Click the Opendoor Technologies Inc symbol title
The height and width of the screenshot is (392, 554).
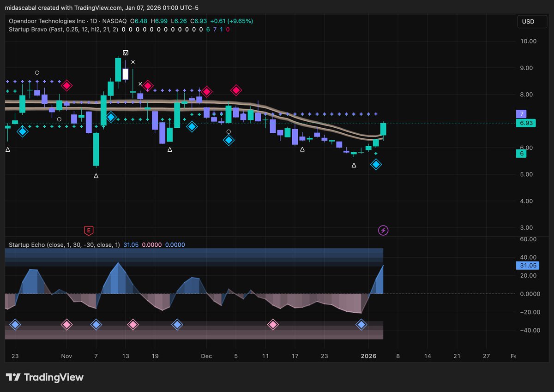[x=48, y=21]
